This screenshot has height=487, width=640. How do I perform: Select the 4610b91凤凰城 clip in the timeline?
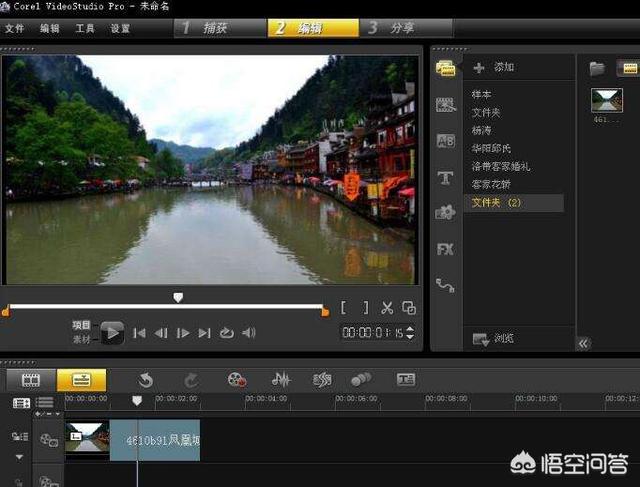click(x=155, y=440)
